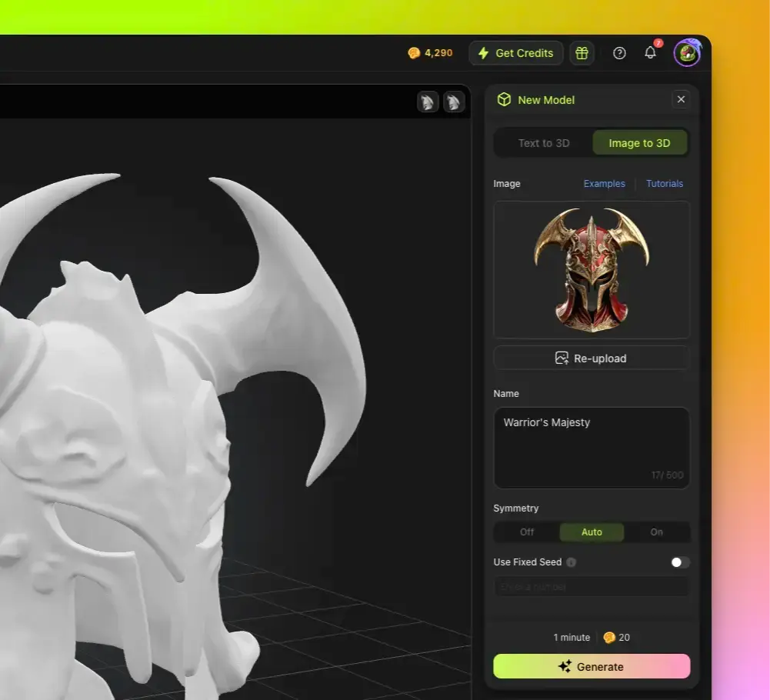The width and height of the screenshot is (770, 700).
Task: Open the Tutorials link
Action: pyautogui.click(x=664, y=184)
